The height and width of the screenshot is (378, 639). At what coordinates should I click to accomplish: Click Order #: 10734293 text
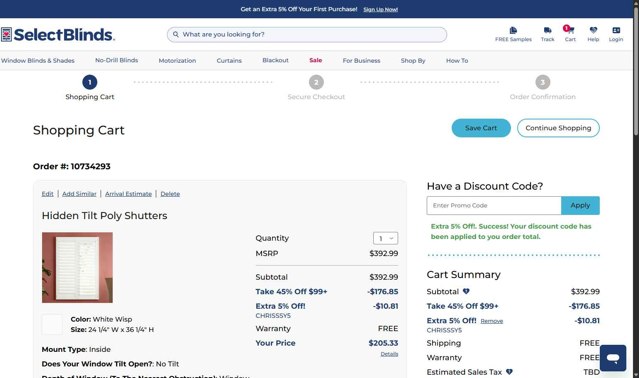(x=72, y=166)
